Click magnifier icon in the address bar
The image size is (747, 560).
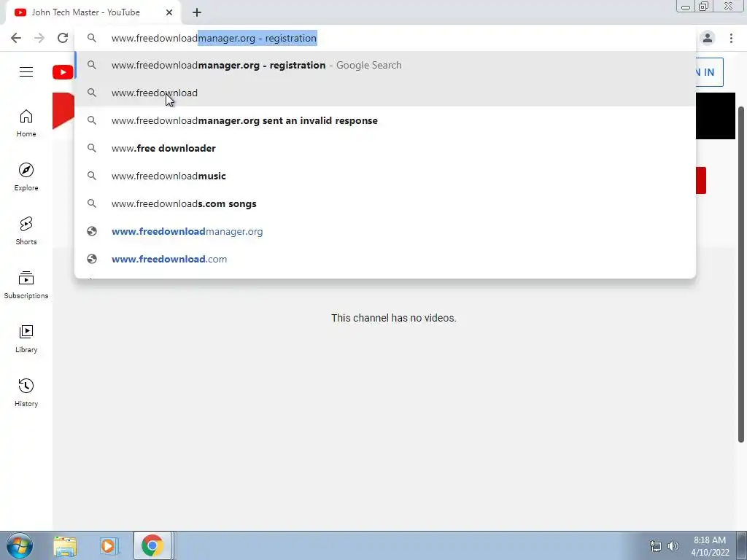point(92,38)
